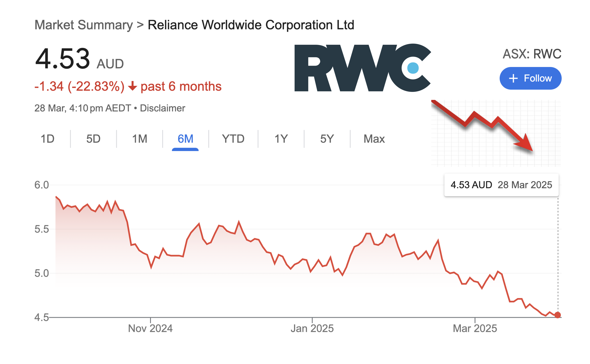590x364 pixels.
Task: Click the red down arrow beside percentage change
Action: tap(132, 86)
